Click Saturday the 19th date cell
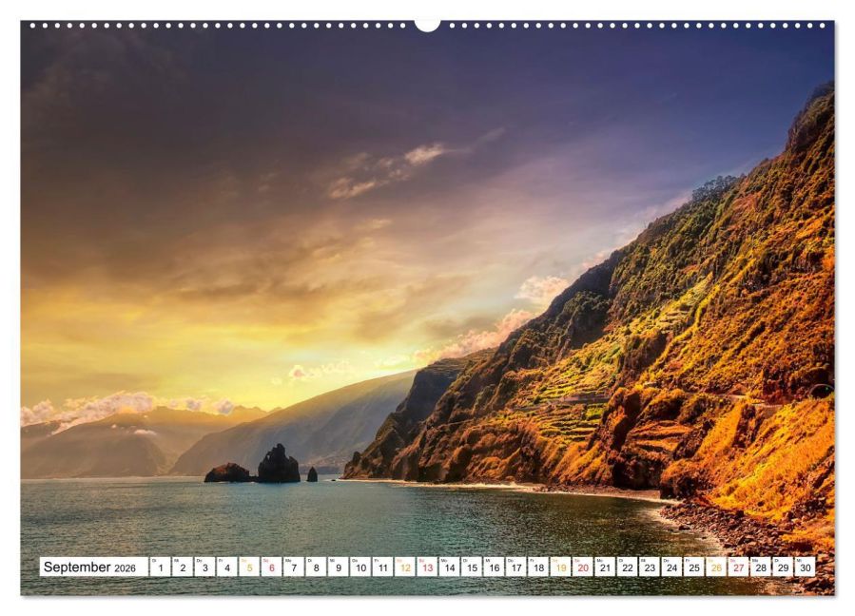 click(561, 567)
